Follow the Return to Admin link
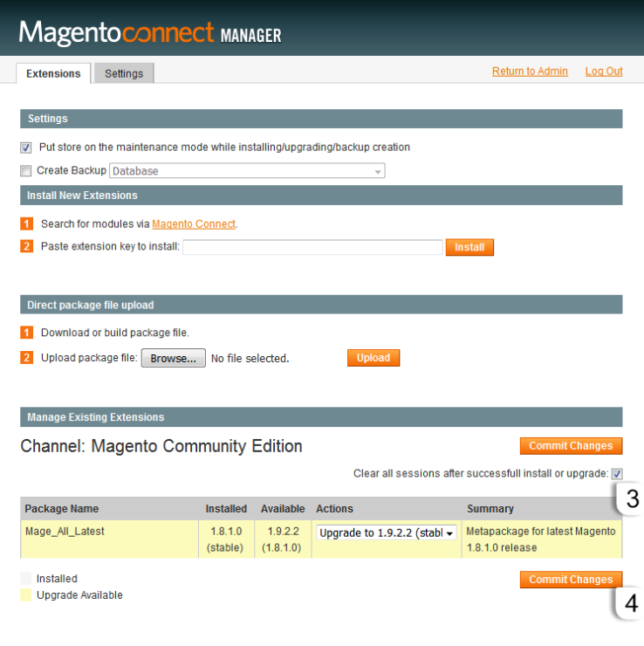 [530, 72]
